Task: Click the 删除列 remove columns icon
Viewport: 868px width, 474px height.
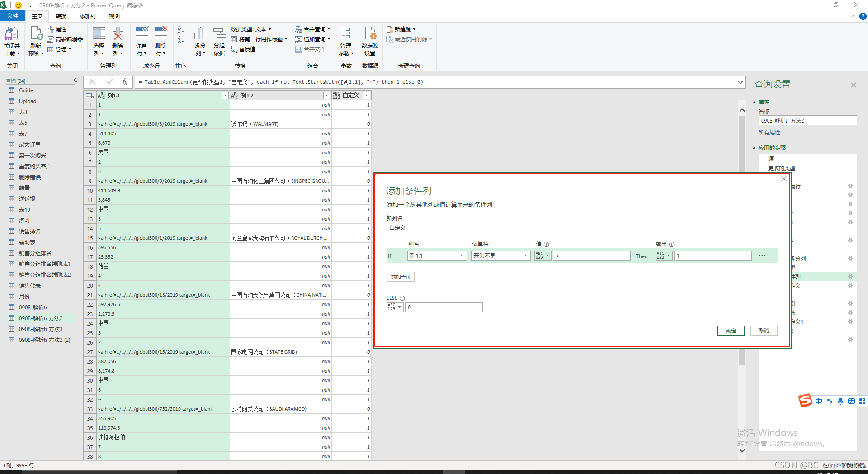Action: click(118, 33)
